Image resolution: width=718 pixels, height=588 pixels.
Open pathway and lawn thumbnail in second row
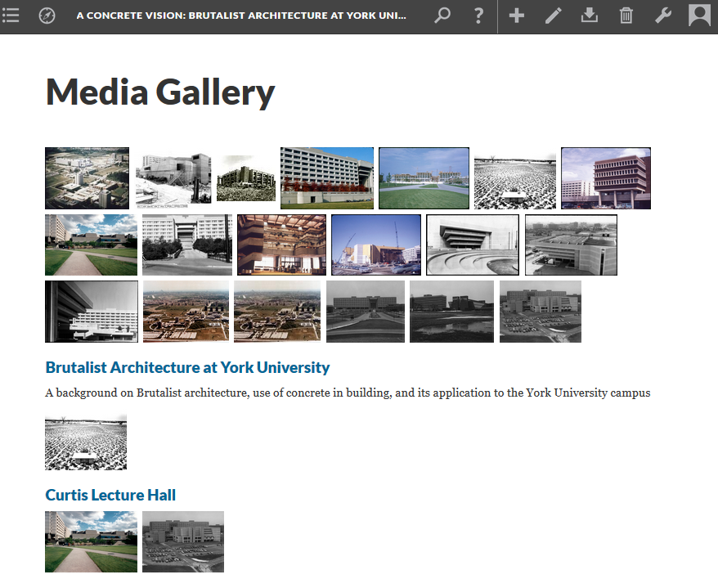(x=91, y=245)
